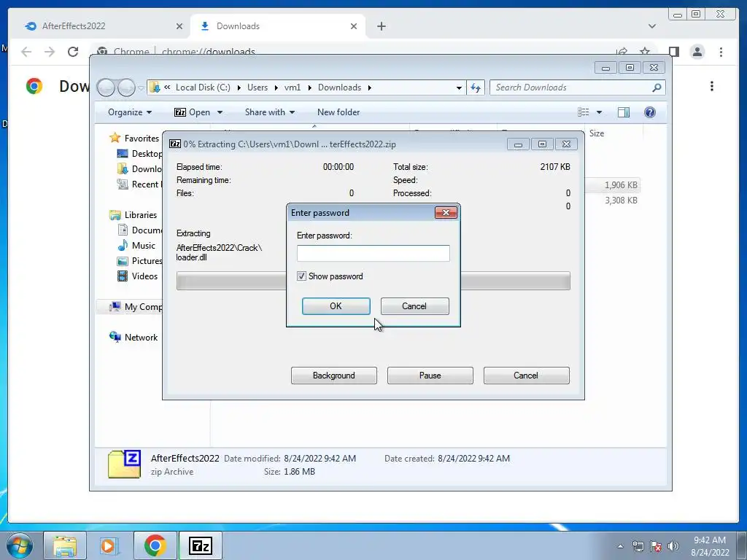This screenshot has width=747, height=560.
Task: Untick the Show password checkbox
Action: pos(301,276)
